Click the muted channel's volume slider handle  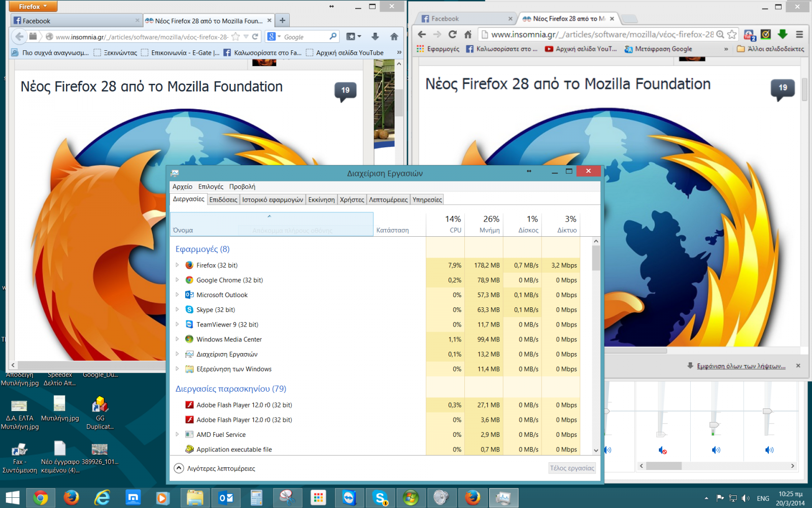coord(661,434)
